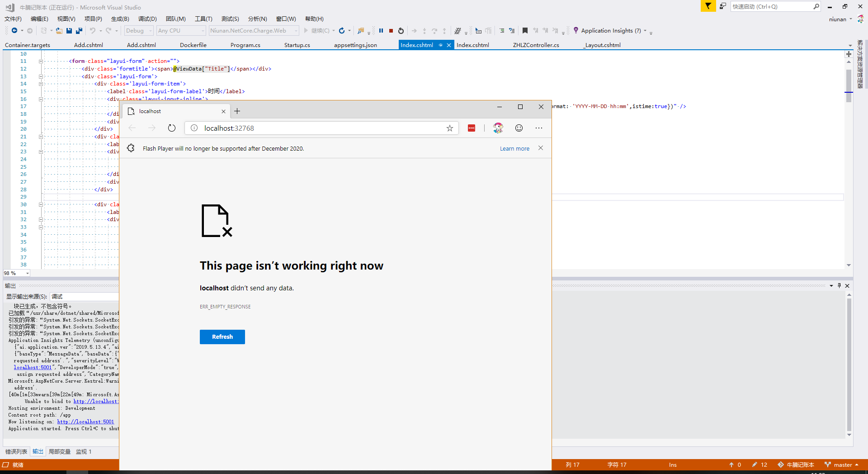Switch to the 错误列表 panel tab
868x474 pixels.
pyautogui.click(x=16, y=451)
